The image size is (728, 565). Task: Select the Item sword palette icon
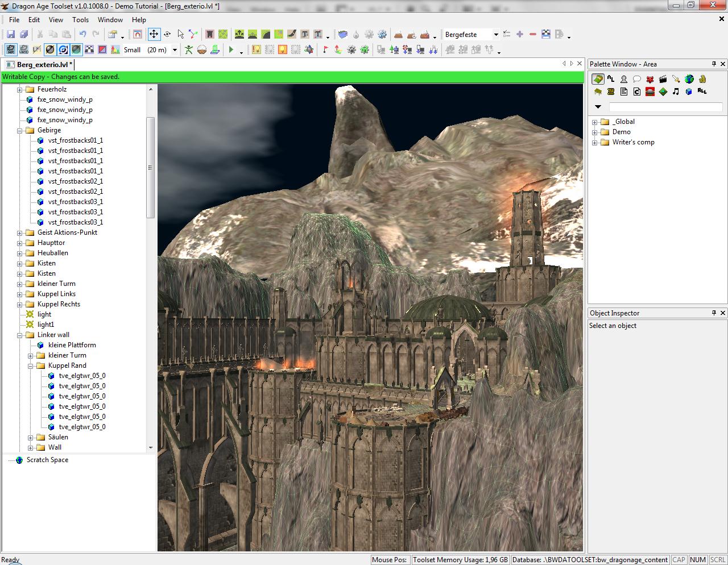(676, 79)
